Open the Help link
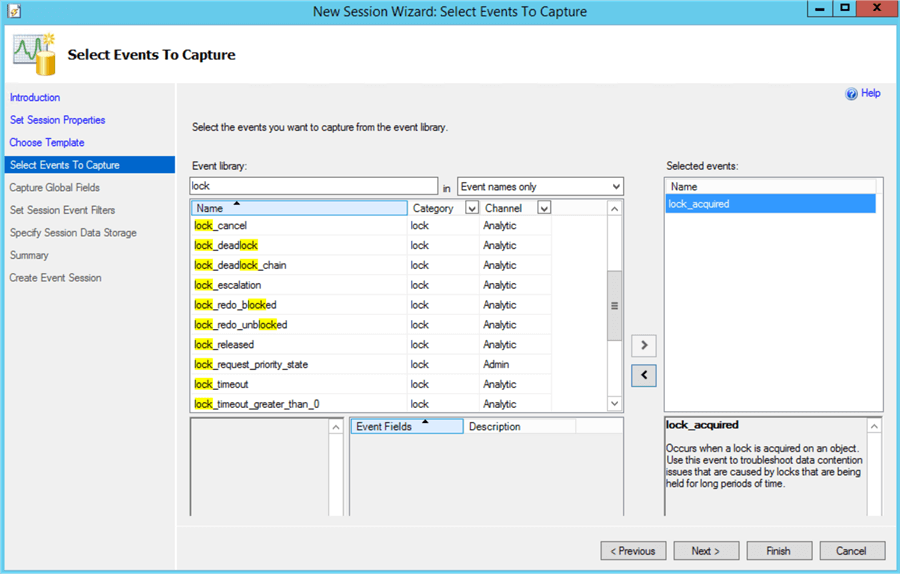This screenshot has height=574, width=900. pyautogui.click(x=870, y=93)
